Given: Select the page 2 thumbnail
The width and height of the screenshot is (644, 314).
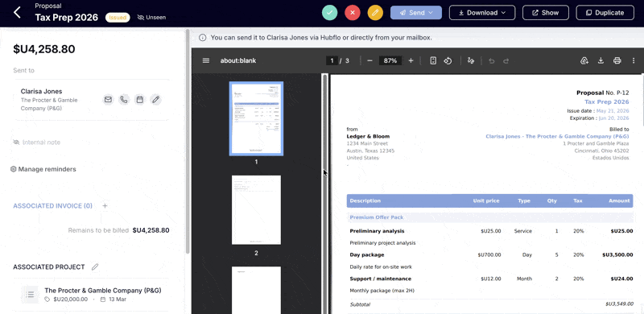Looking at the screenshot, I should pyautogui.click(x=256, y=210).
